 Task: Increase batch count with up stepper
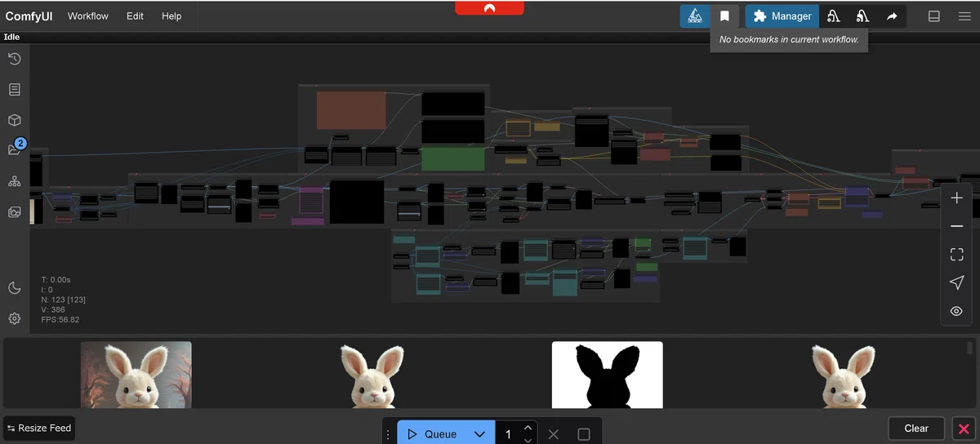point(528,428)
